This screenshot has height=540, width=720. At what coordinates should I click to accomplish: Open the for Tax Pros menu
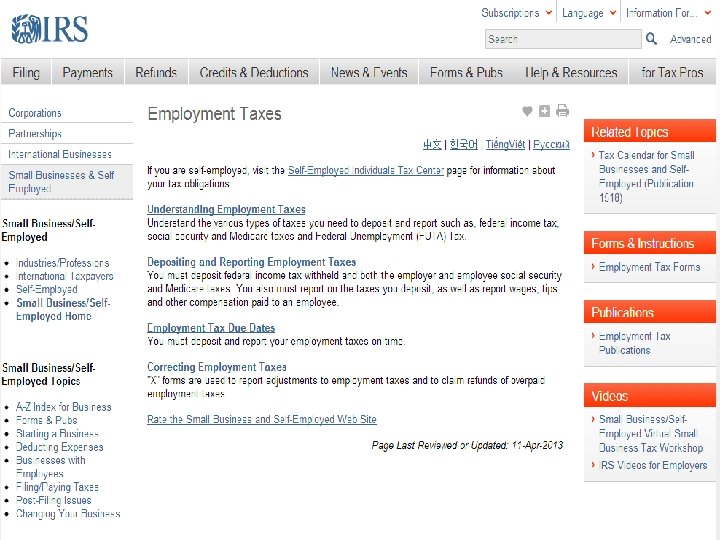(x=672, y=72)
